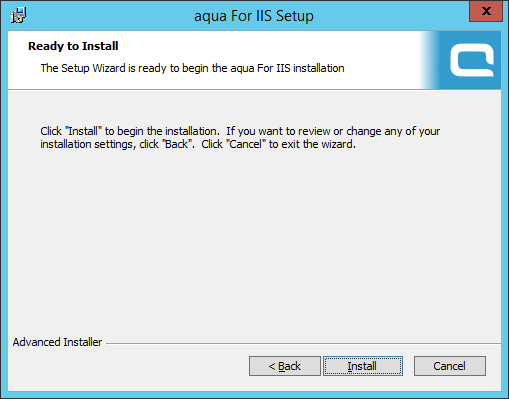Image resolution: width=509 pixels, height=399 pixels.
Task: Click the 'Advanced Installer' label
Action: (x=57, y=342)
